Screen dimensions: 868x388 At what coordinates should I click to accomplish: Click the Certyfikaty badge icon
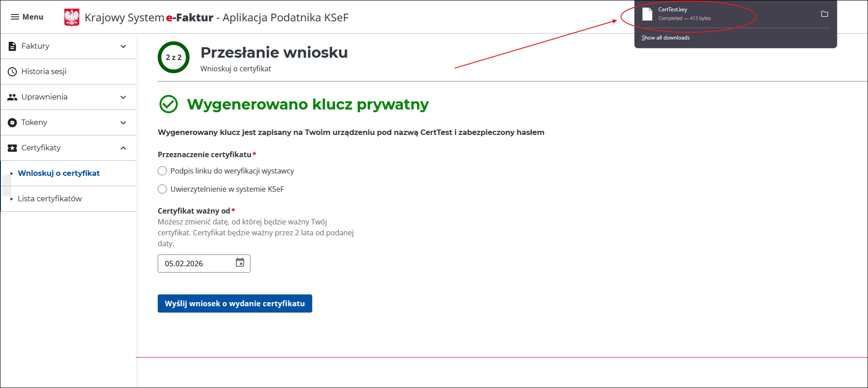coord(12,148)
